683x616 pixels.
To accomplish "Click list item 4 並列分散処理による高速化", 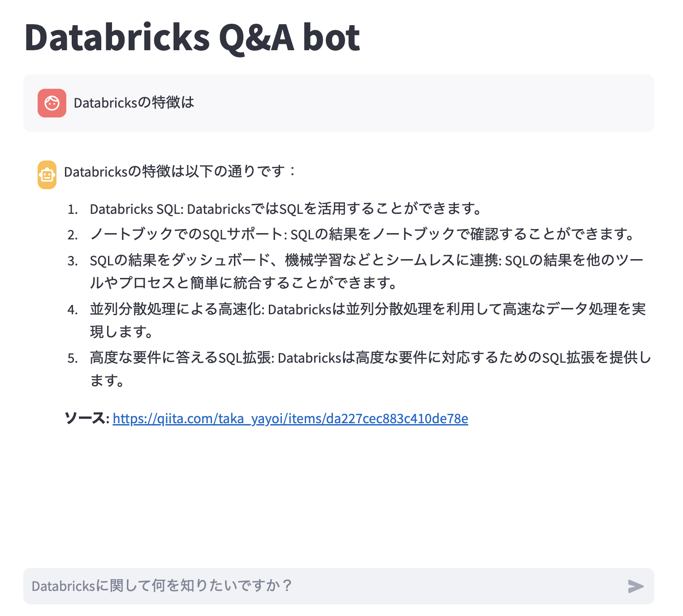I will point(367,309).
